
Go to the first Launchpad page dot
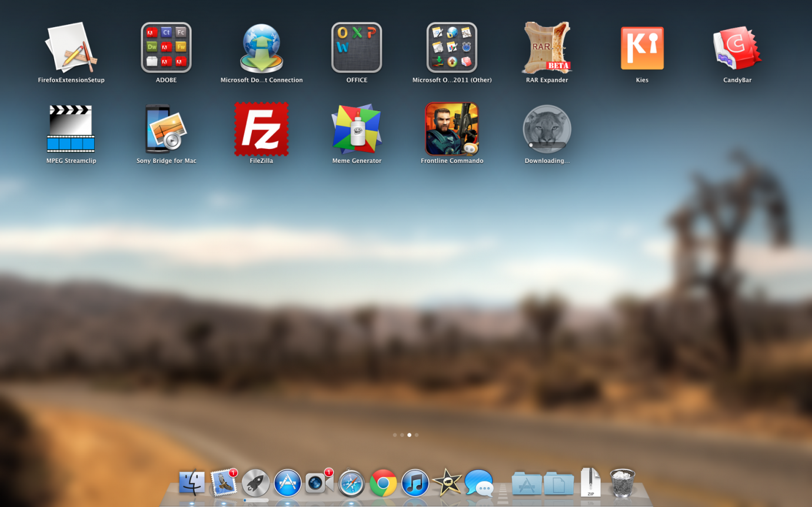(394, 435)
